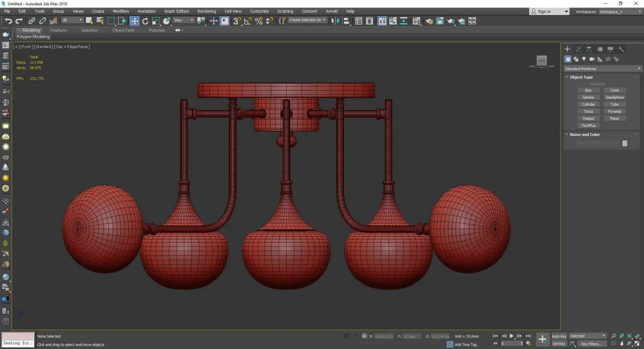Image resolution: width=644 pixels, height=349 pixels.
Task: Toggle Angle Snap on the toolbar
Action: click(247, 21)
